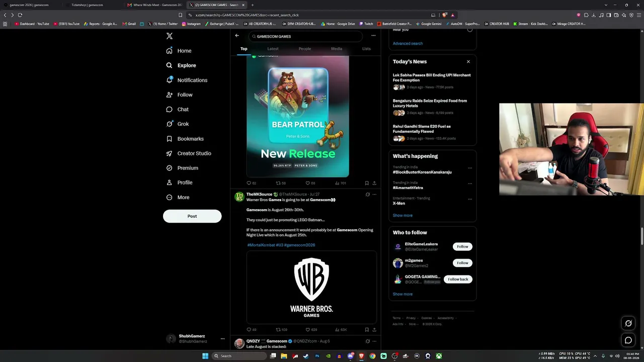The image size is (644, 362).
Task: Close the Today's News panel
Action: tap(468, 62)
